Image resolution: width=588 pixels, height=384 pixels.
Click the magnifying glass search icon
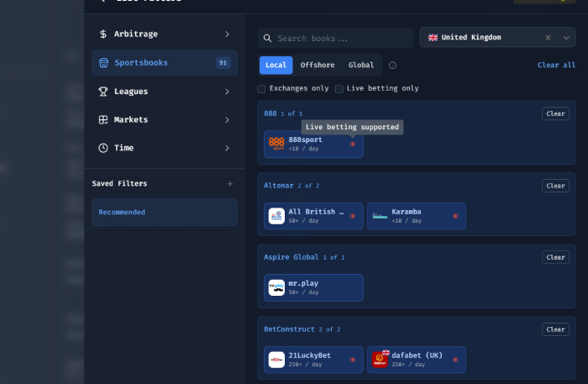[x=267, y=39]
